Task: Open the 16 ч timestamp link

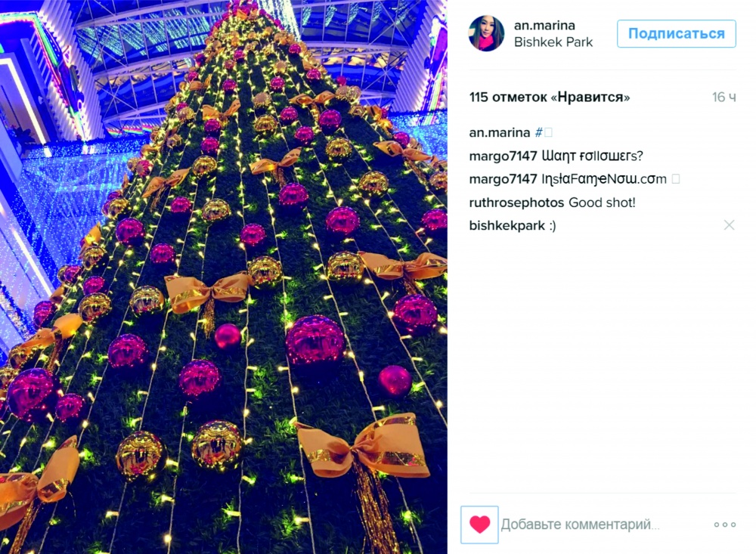Action: (x=724, y=97)
